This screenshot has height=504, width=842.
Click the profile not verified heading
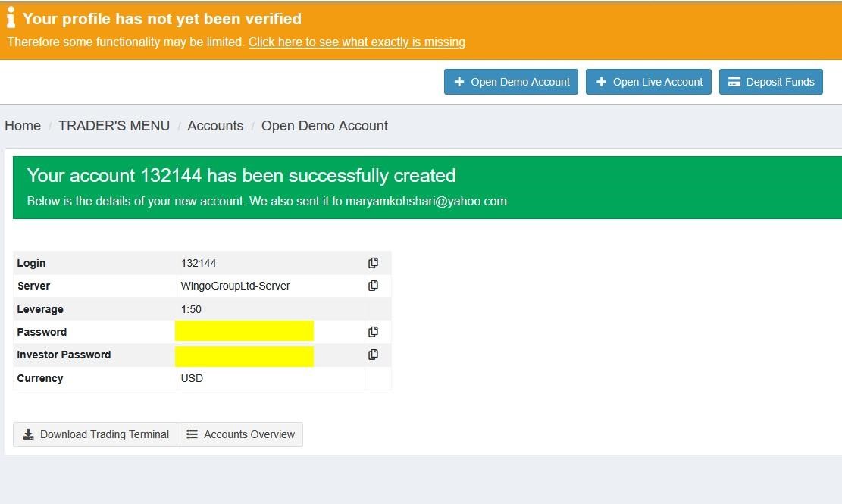[161, 19]
